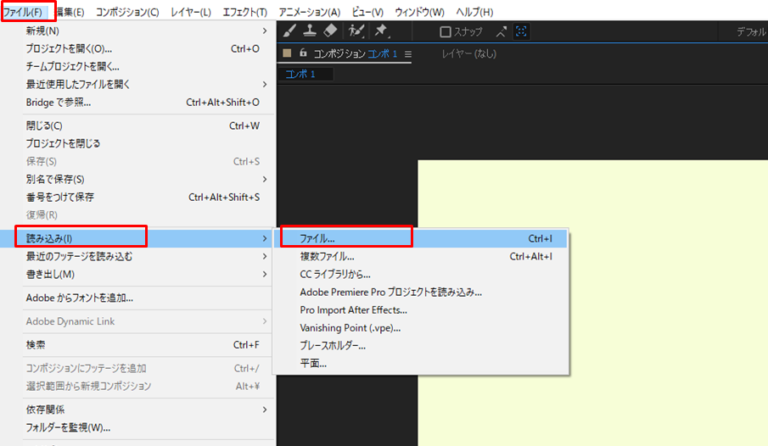The width and height of the screenshot is (768, 446).
Task: Enable the スナップ checkbox
Action: click(446, 32)
